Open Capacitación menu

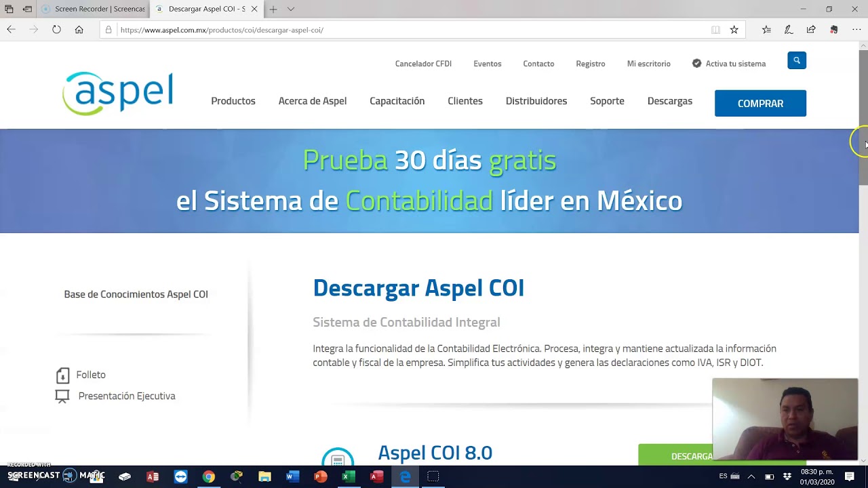tap(397, 101)
